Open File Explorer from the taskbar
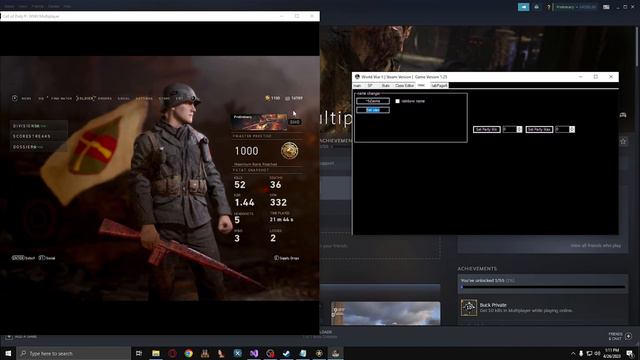 click(156, 353)
